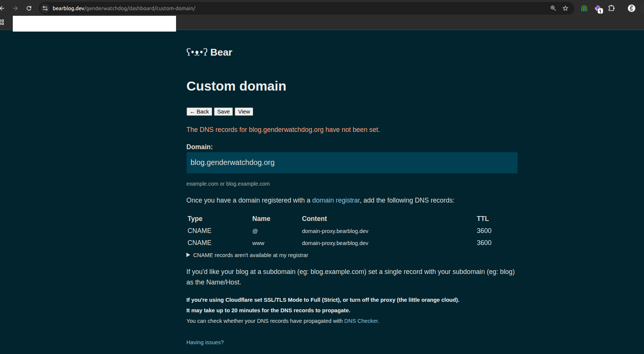Click the browser back arrow
The image size is (644, 354).
[x=4, y=8]
